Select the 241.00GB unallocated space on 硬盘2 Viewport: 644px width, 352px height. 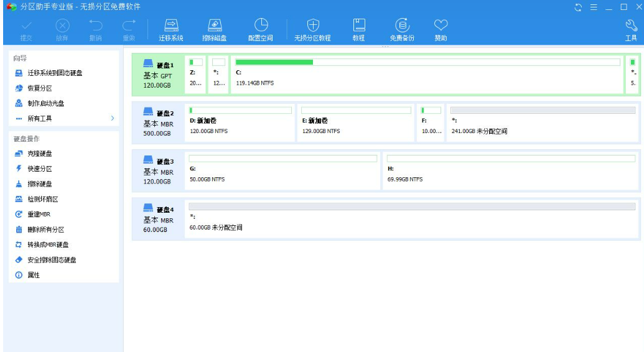[543, 122]
